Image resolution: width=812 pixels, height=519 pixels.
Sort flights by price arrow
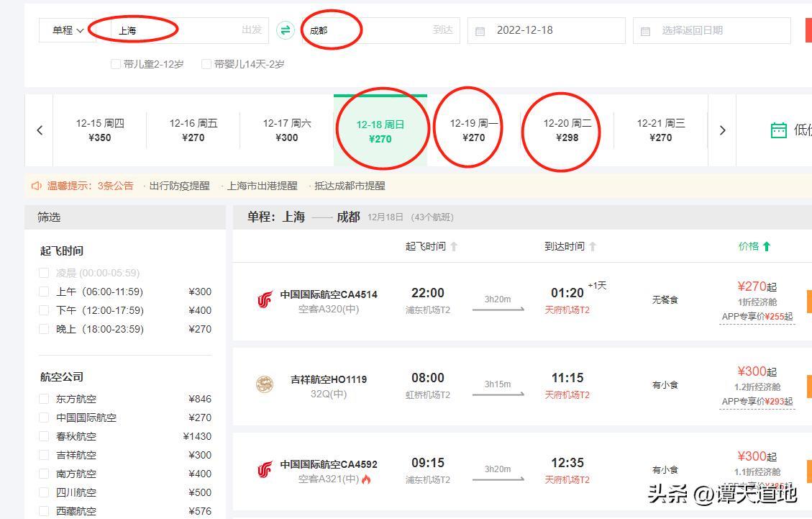pos(767,246)
